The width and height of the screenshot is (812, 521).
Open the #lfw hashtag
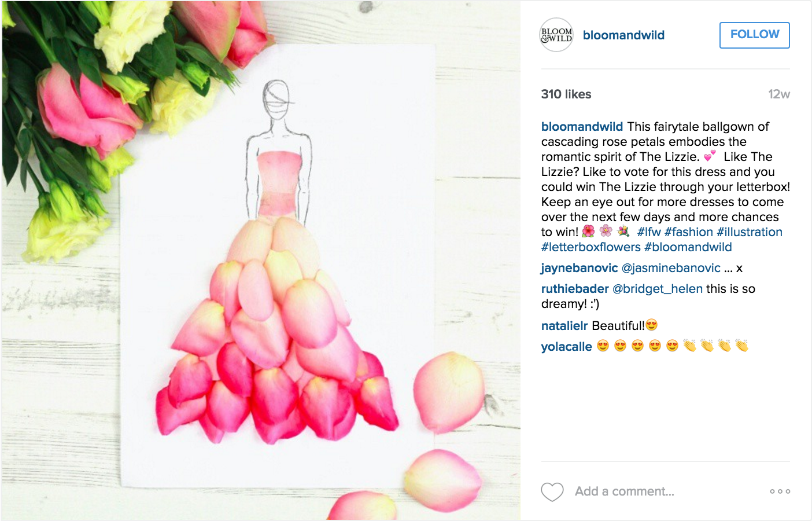649,232
